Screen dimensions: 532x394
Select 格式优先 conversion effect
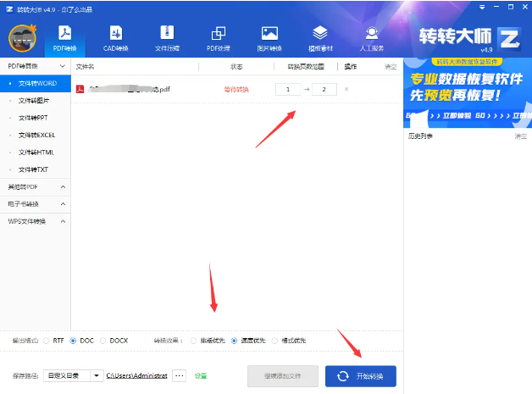pyautogui.click(x=274, y=341)
